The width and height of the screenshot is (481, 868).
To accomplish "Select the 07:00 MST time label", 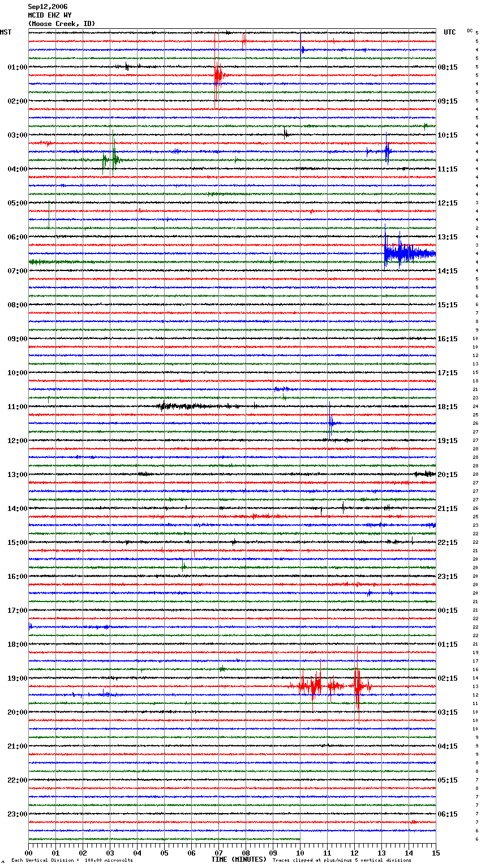I will point(17,271).
